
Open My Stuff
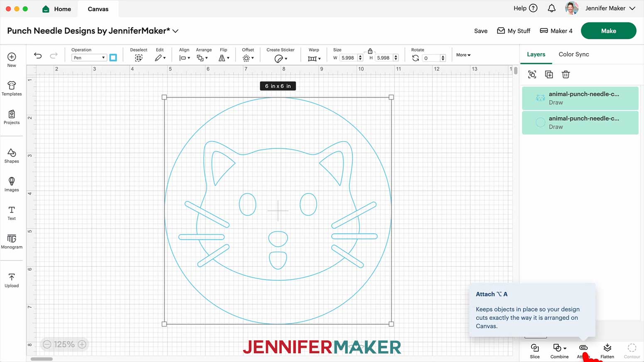point(514,31)
